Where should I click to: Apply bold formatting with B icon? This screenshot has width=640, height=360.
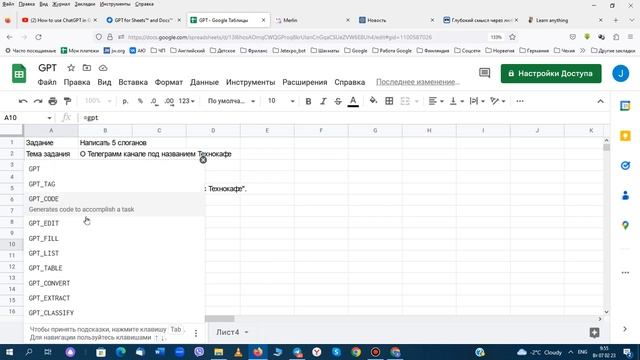click(308, 101)
